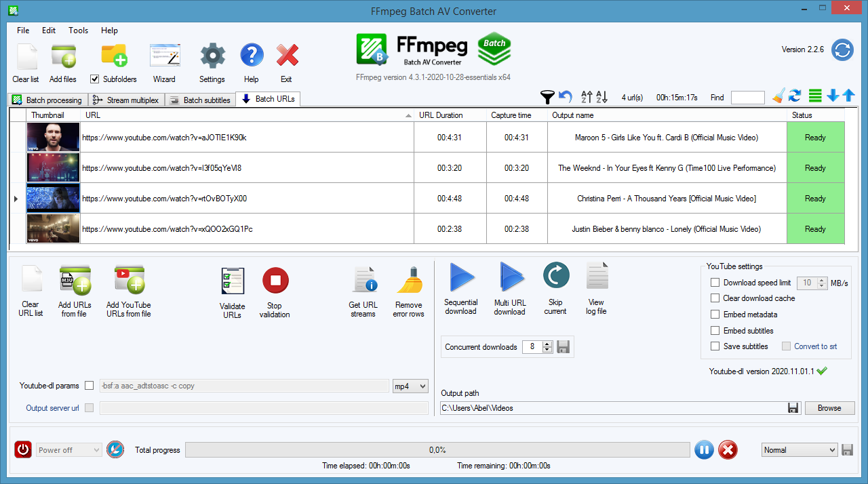868x484 pixels.
Task: Click Validate URLs icon
Action: 233,281
